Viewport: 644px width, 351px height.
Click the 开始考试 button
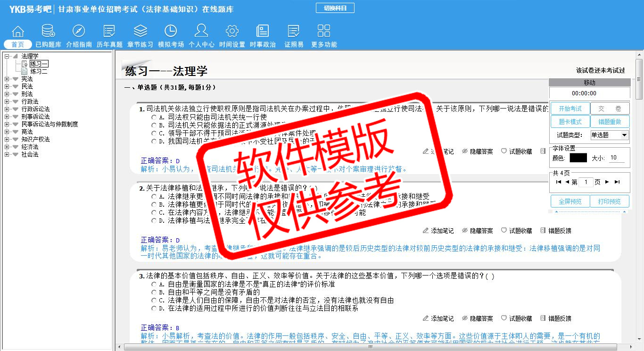570,109
